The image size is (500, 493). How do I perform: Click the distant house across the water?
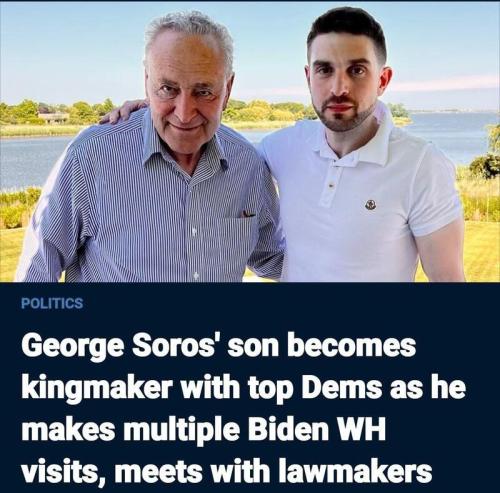(53, 118)
